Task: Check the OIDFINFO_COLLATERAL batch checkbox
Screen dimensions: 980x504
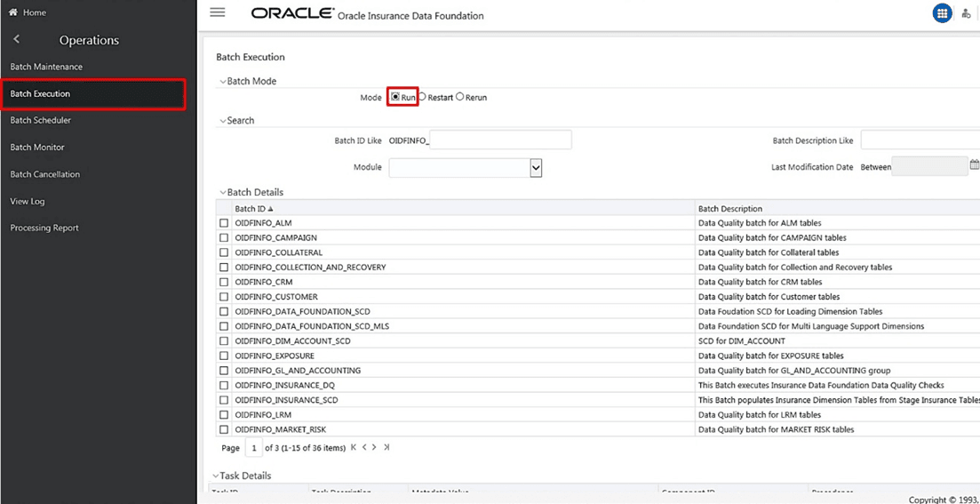Action: click(x=224, y=252)
